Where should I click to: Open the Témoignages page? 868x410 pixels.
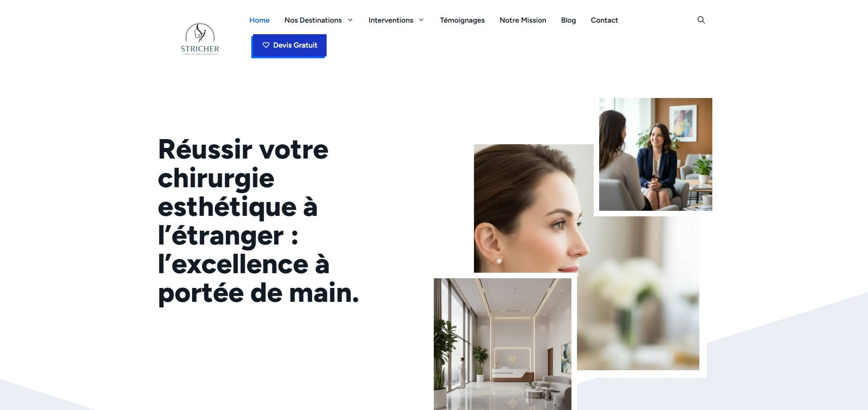pyautogui.click(x=462, y=20)
